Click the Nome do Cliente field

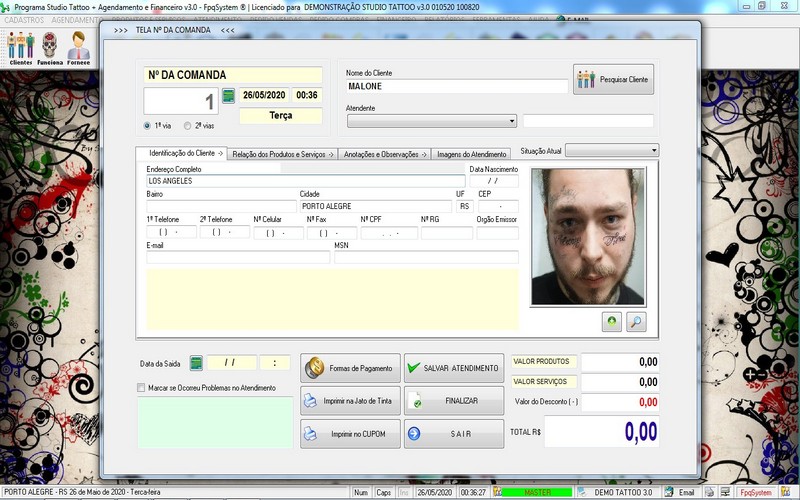click(x=457, y=86)
